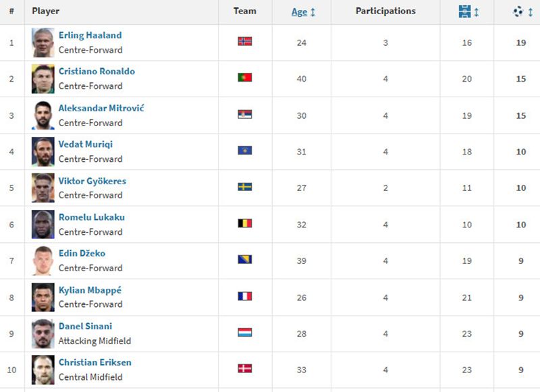Click Norway flag in Haaland's row
The height and width of the screenshot is (392, 540).
pos(245,41)
